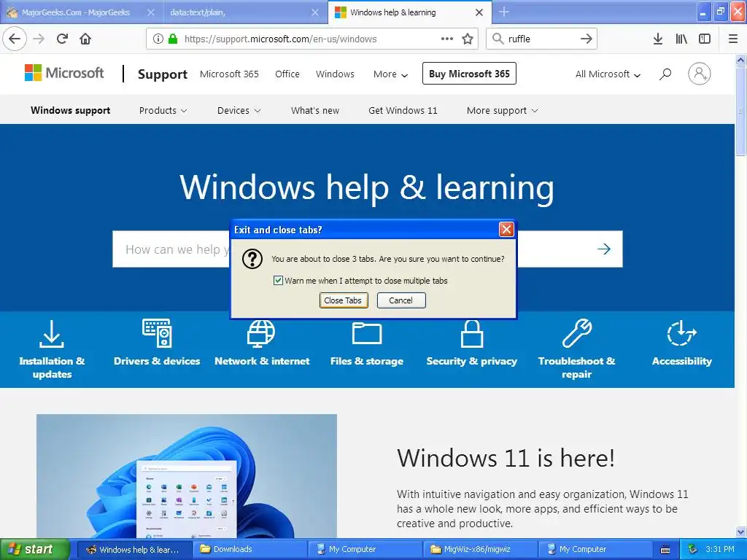Show site information icon in address bar
The height and width of the screenshot is (560, 747).
pos(158,39)
